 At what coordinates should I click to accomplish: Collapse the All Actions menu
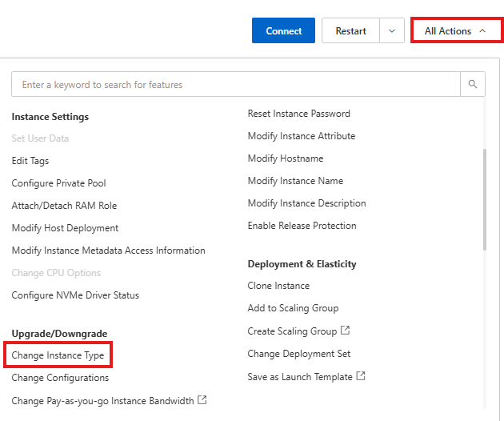454,31
